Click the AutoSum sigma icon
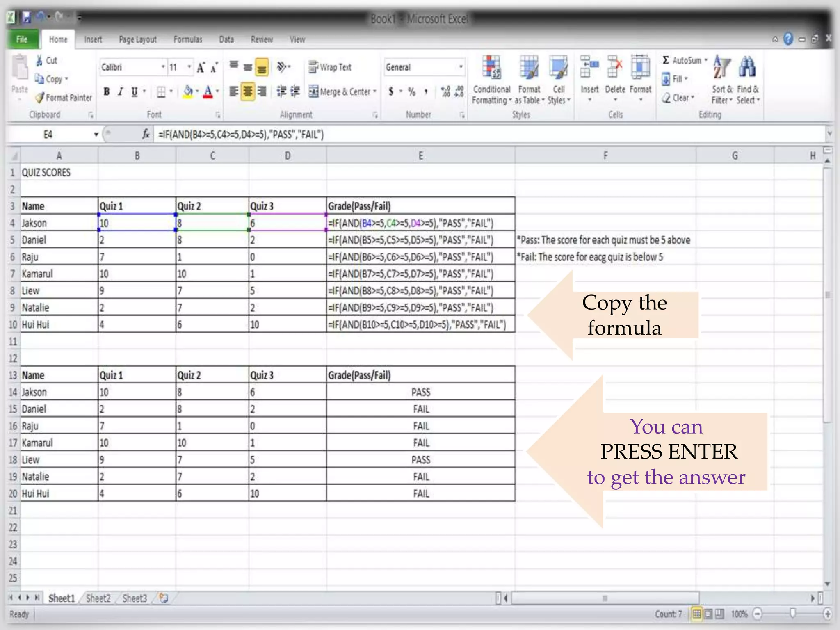This screenshot has height=630, width=840. [x=666, y=60]
